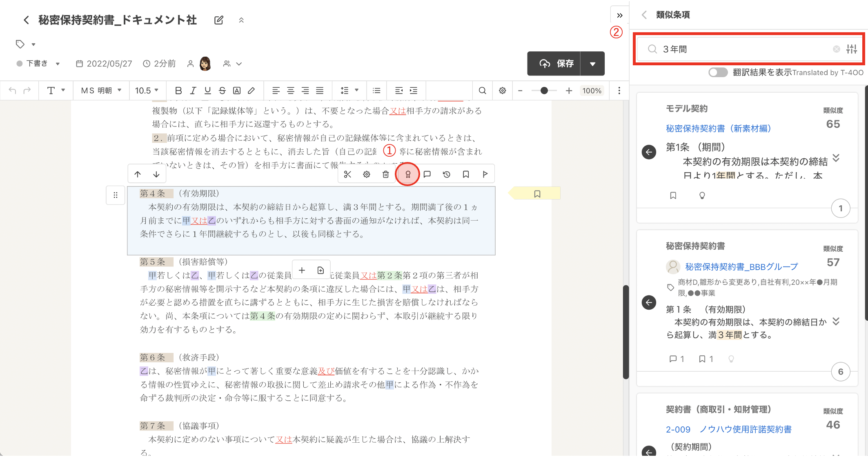Enable 翻訳結果を表示 toggle
Image resolution: width=868 pixels, height=457 pixels.
click(718, 73)
